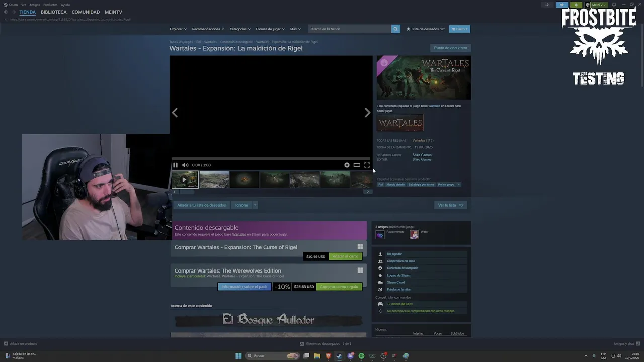Expand the Explorar dropdown

click(x=178, y=29)
